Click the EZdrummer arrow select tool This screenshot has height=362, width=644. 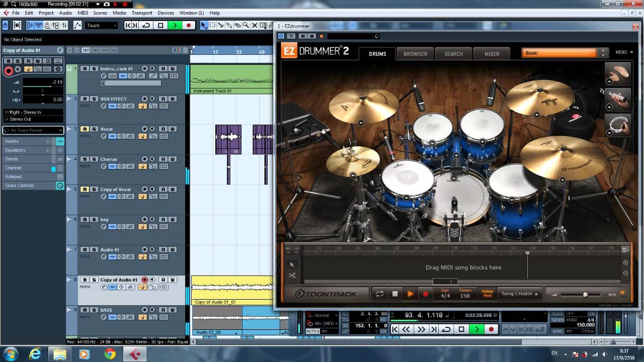[292, 264]
